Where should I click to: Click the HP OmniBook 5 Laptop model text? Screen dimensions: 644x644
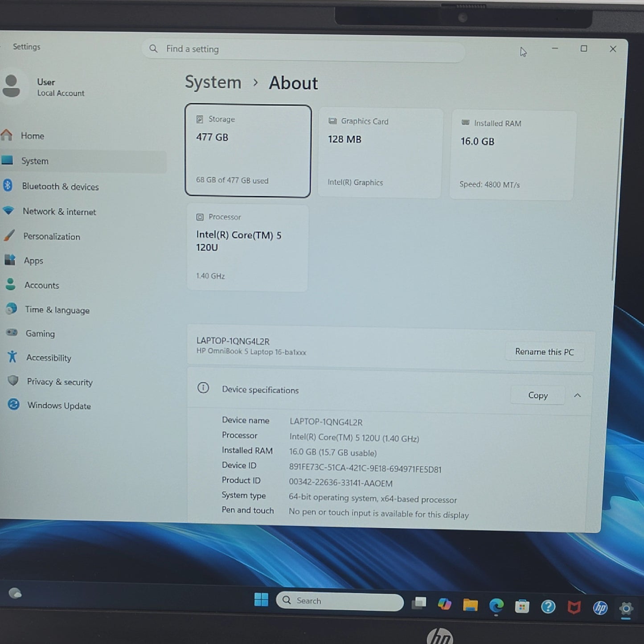251,352
